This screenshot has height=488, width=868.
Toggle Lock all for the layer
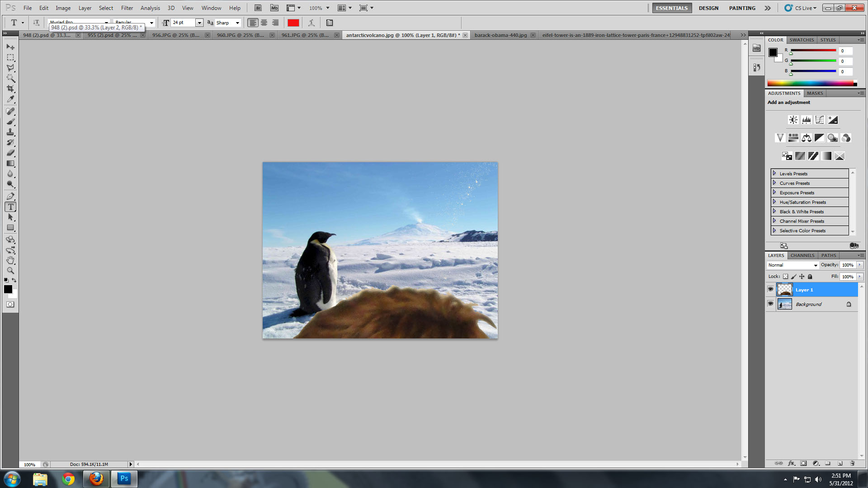[x=810, y=277]
